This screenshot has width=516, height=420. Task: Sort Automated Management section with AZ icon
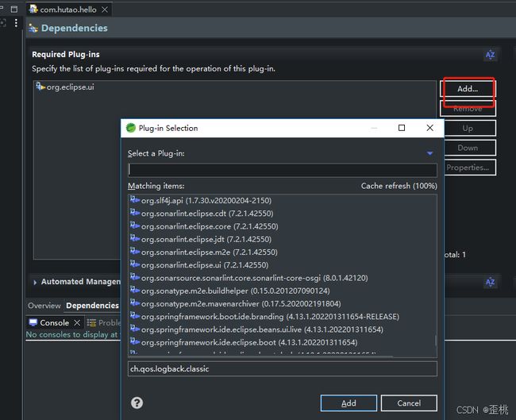coord(490,282)
